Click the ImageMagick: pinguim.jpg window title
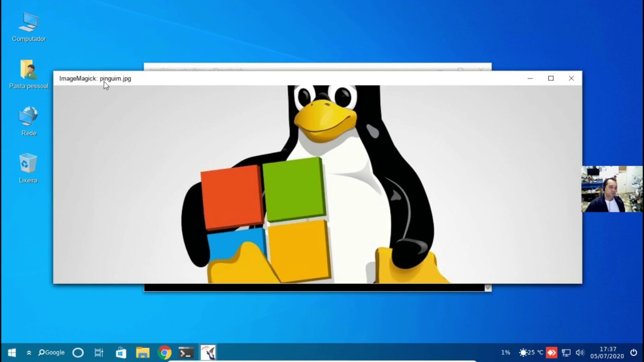Viewport: 644px width, 362px height. coord(95,78)
